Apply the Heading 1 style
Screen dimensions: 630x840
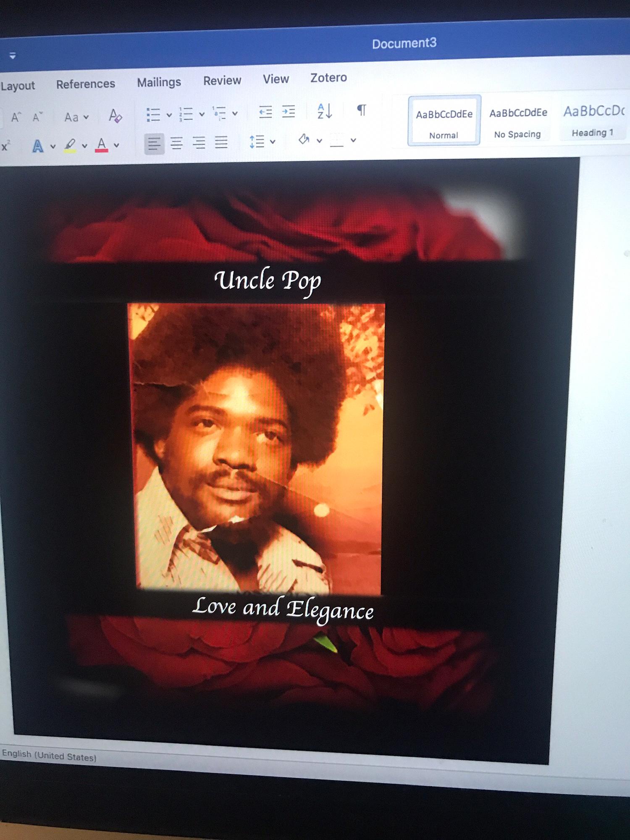pyautogui.click(x=593, y=120)
